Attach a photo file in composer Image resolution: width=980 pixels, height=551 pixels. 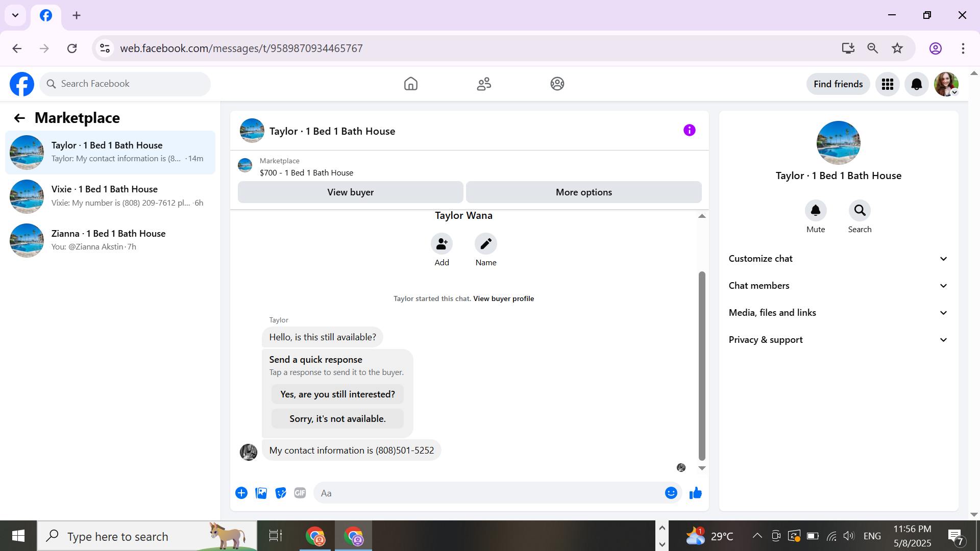tap(261, 493)
